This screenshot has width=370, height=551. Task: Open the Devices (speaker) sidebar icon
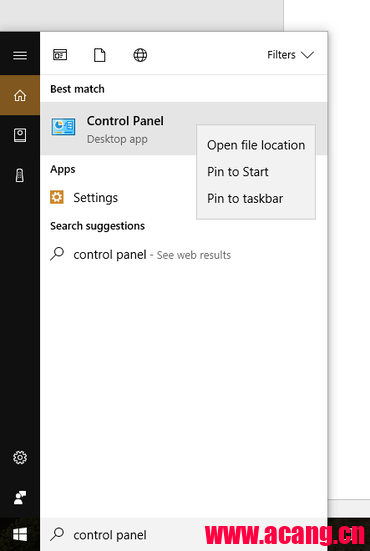(x=20, y=175)
